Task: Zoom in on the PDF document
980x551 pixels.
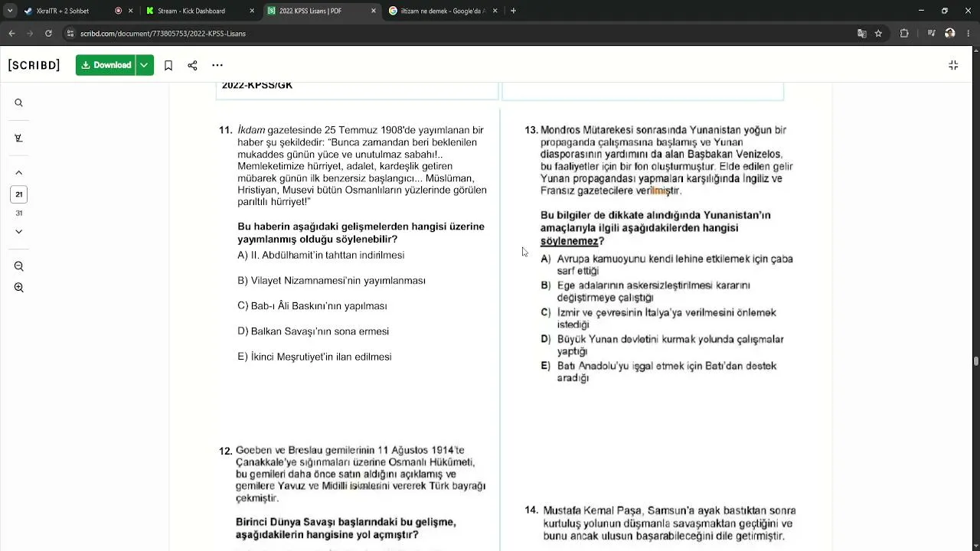Action: click(x=19, y=288)
